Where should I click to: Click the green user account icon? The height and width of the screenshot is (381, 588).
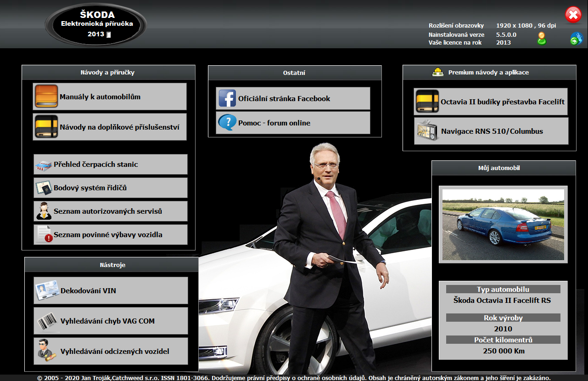pos(542,39)
